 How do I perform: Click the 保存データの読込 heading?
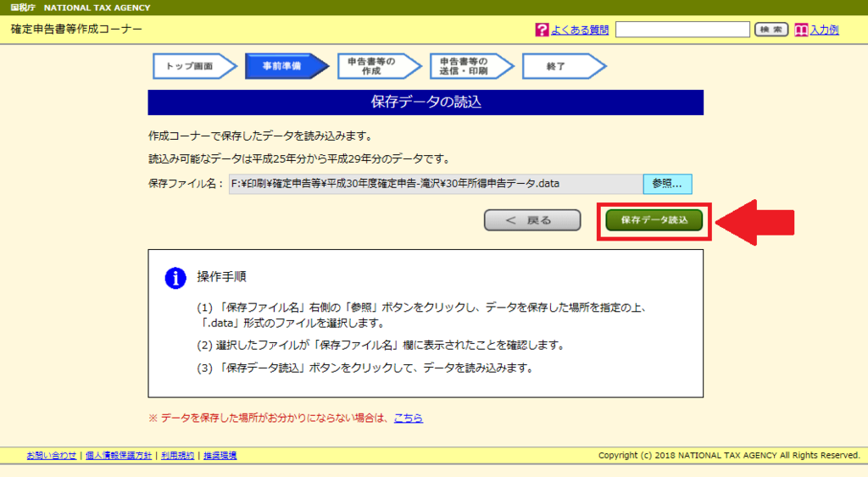point(426,103)
